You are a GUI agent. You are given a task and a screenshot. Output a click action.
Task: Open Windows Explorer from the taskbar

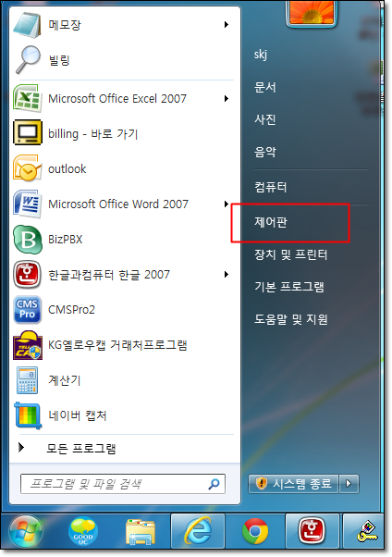pos(141,532)
